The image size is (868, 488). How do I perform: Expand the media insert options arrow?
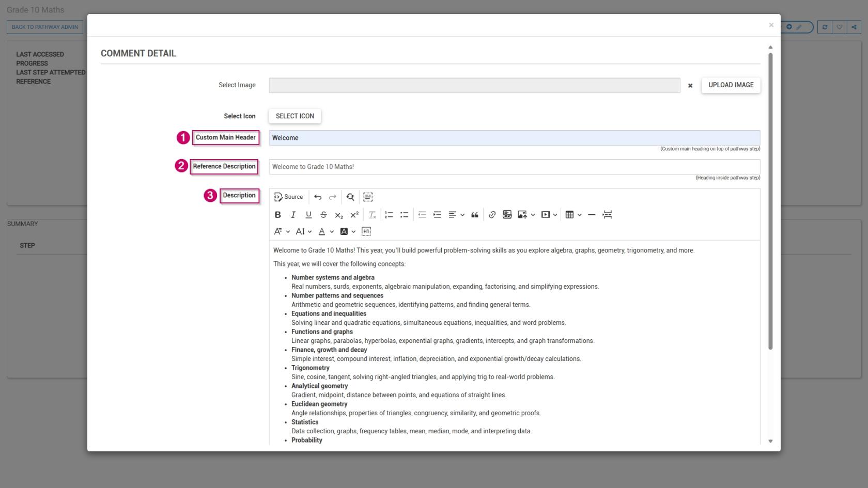pos(555,215)
